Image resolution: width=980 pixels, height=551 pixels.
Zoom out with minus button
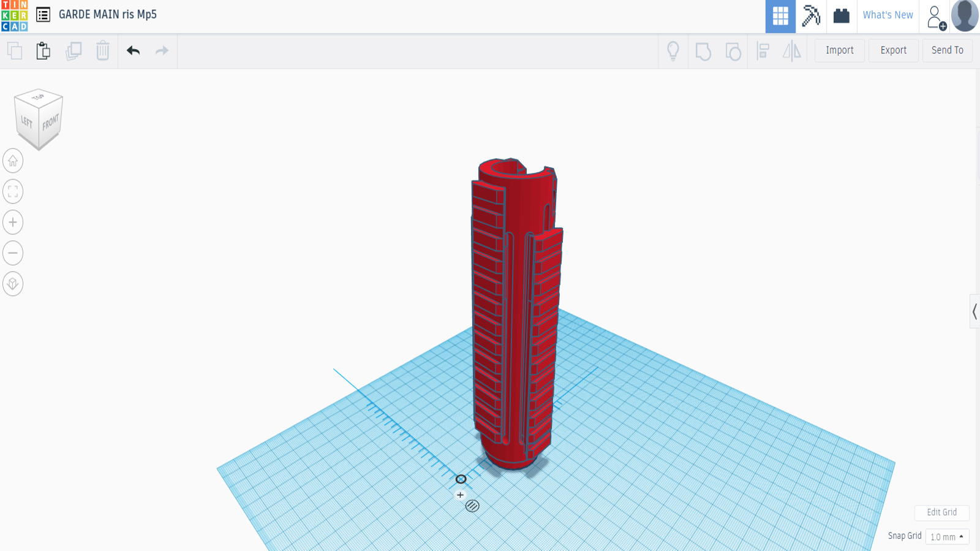[x=13, y=253]
